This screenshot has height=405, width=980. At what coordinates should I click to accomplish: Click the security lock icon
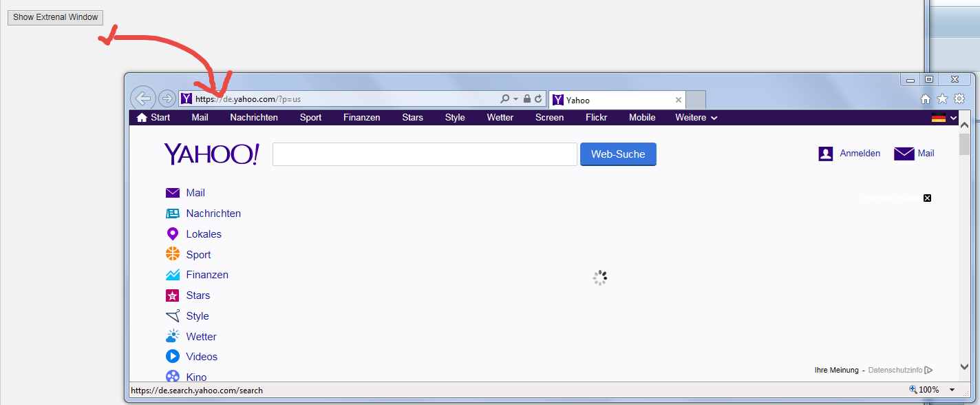527,99
